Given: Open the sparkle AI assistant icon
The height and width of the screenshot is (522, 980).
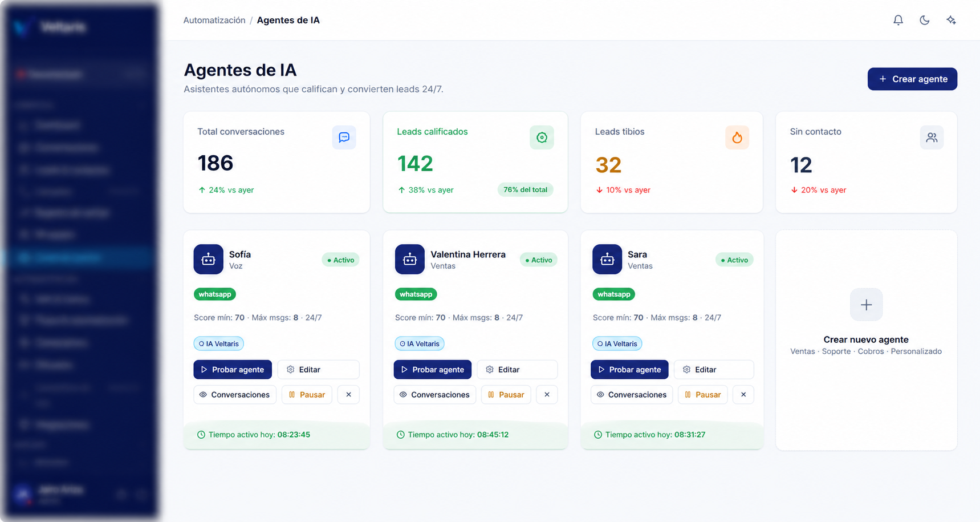Looking at the screenshot, I should coord(951,20).
